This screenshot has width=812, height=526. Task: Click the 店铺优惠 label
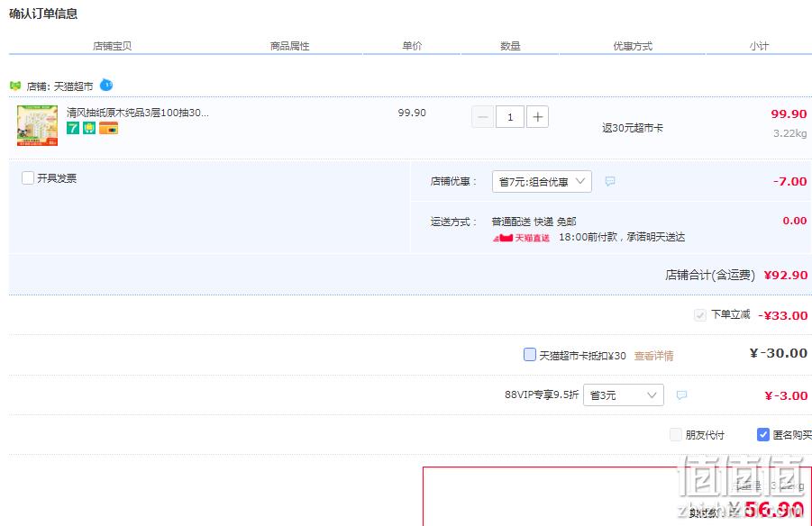tap(453, 182)
